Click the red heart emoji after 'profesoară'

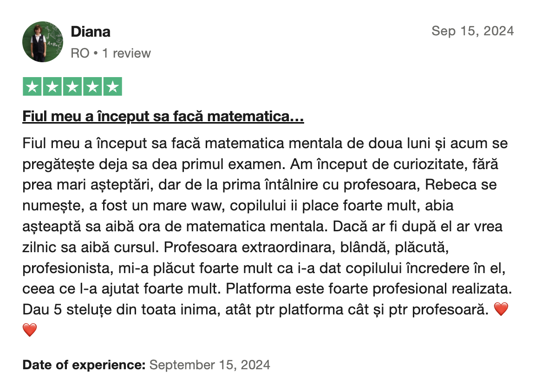[501, 309]
